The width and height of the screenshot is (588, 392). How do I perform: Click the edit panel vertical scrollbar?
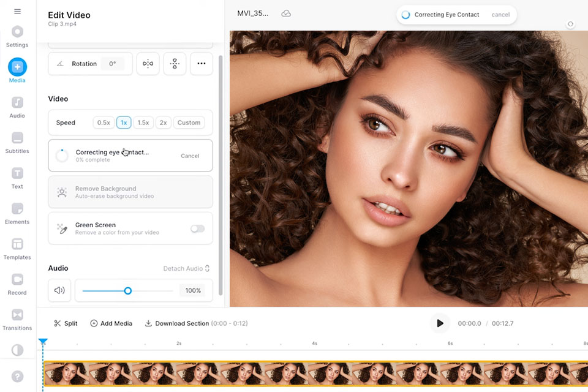[x=221, y=175]
